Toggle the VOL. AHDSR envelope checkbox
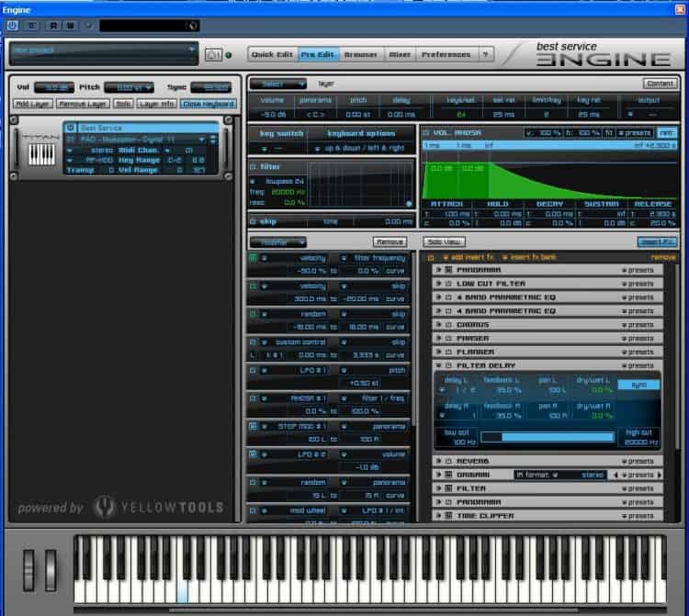This screenshot has width=689, height=616. 425,132
